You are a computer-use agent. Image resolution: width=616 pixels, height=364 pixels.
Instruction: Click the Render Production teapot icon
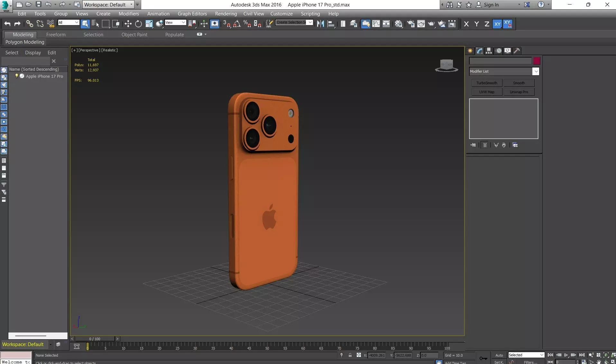coord(431,24)
